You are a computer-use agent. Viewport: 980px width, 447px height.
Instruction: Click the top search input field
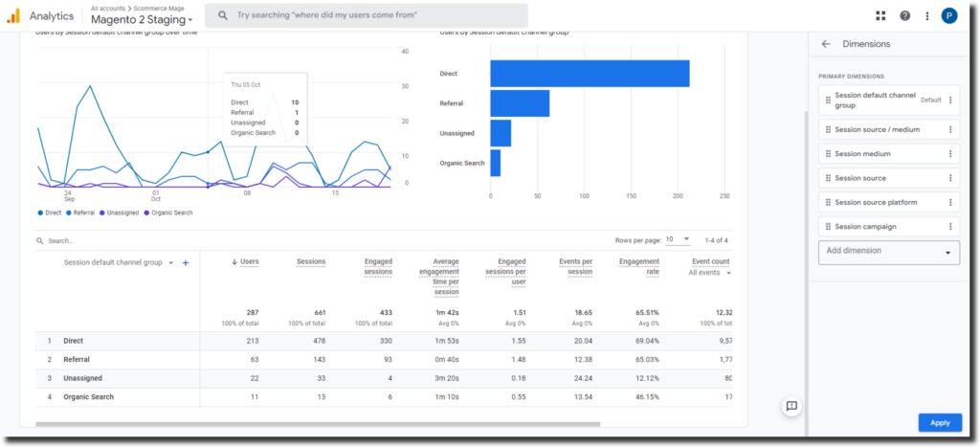coord(373,15)
